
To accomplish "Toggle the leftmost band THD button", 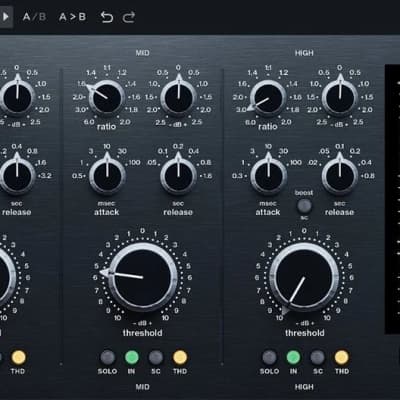I will [18, 357].
